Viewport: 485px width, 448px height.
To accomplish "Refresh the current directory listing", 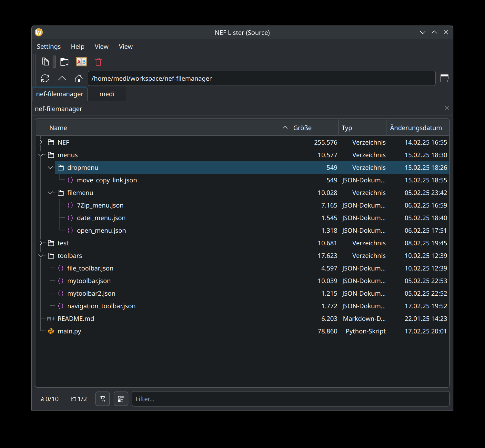I will [45, 78].
